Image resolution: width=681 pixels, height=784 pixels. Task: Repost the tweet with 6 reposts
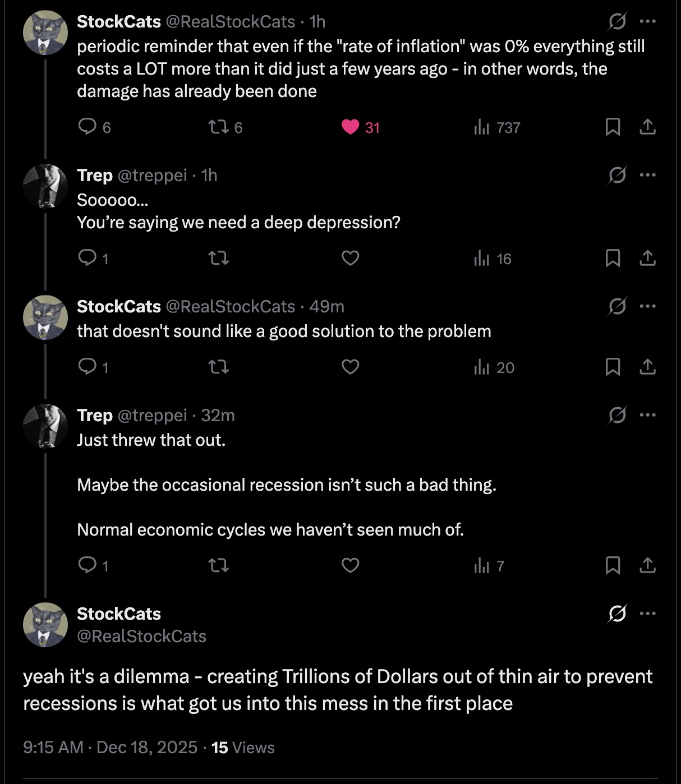coord(218,127)
